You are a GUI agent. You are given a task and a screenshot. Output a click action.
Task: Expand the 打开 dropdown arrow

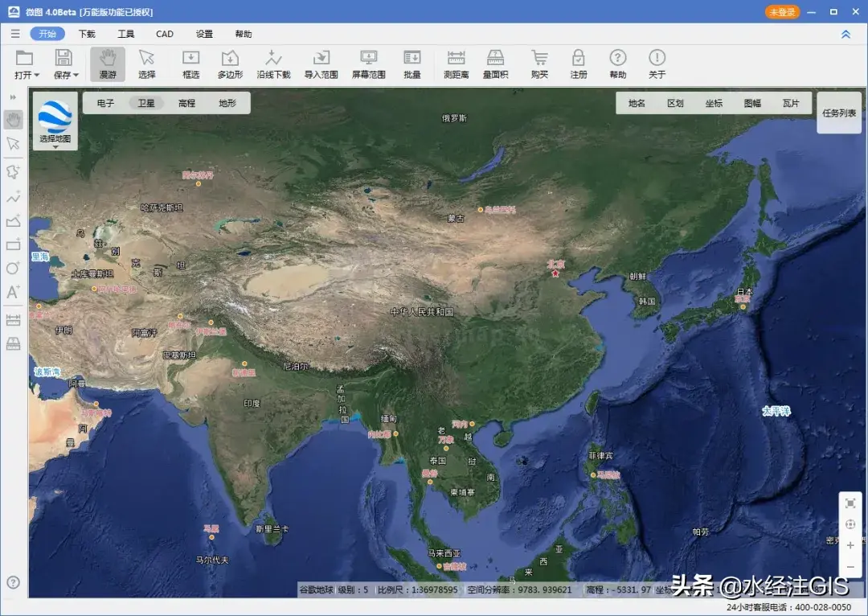click(37, 76)
